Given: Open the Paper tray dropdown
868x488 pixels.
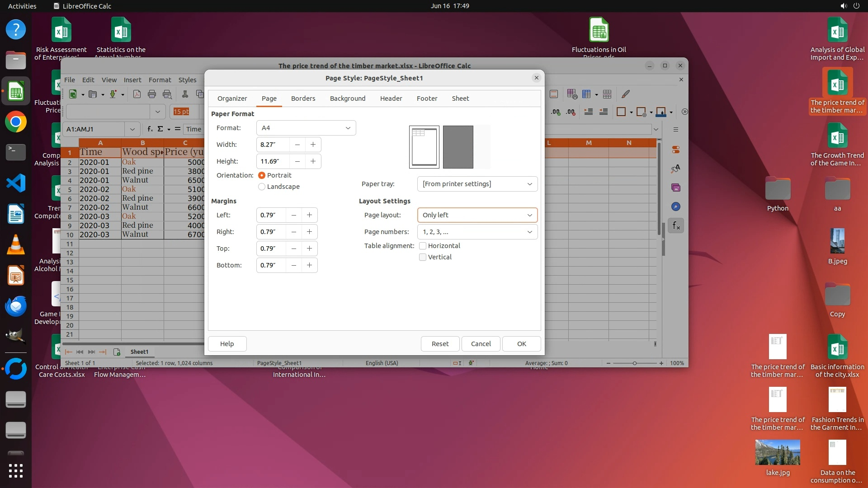Looking at the screenshot, I should 477,184.
